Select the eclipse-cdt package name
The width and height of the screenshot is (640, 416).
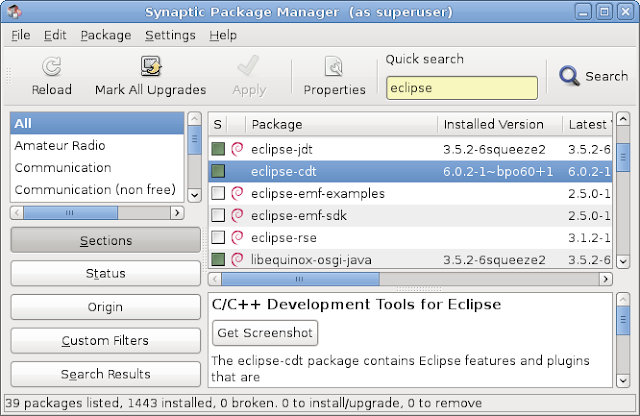pos(283,171)
